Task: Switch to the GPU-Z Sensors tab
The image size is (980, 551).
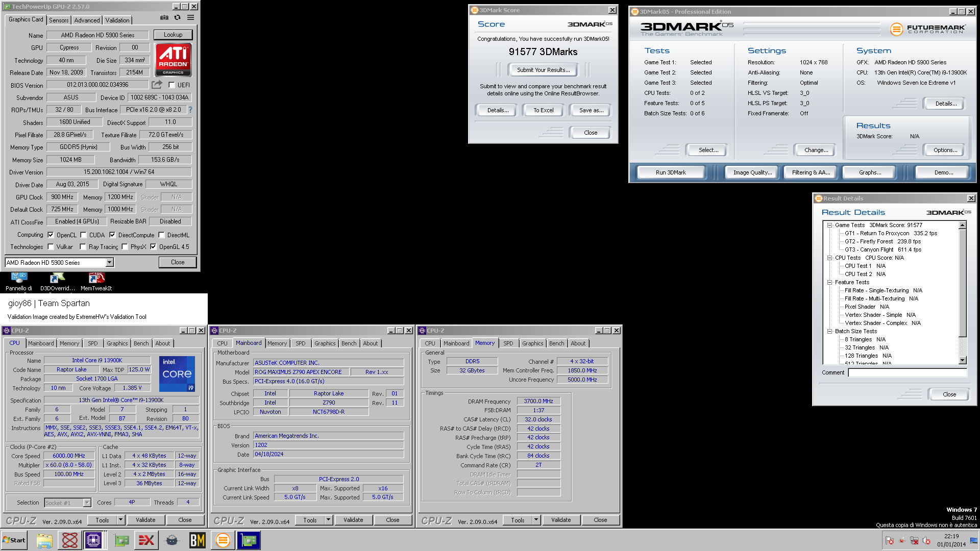Action: pyautogui.click(x=59, y=20)
